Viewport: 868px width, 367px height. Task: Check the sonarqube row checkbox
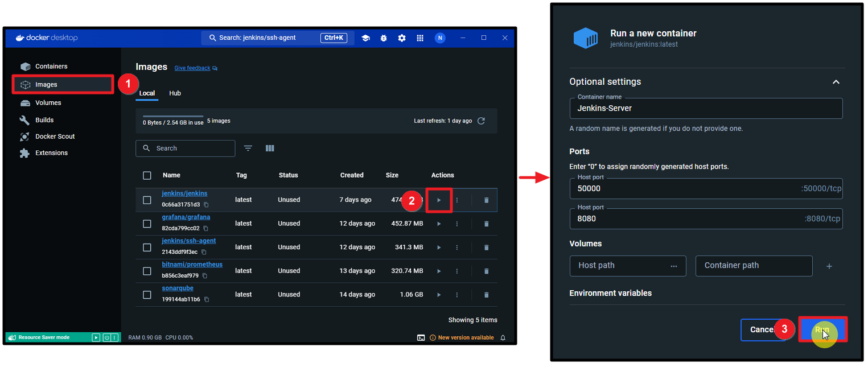point(147,295)
